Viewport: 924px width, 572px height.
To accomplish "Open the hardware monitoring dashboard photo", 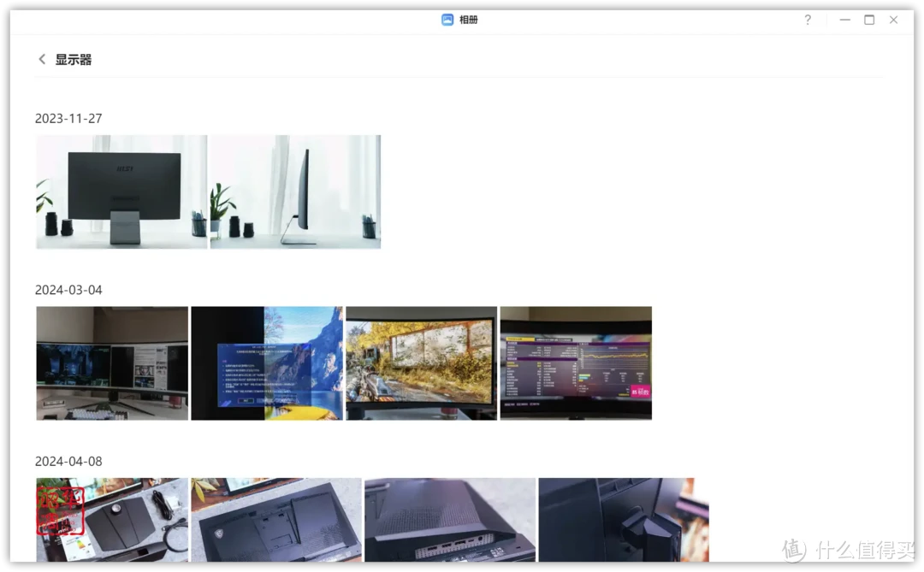I will tap(575, 363).
